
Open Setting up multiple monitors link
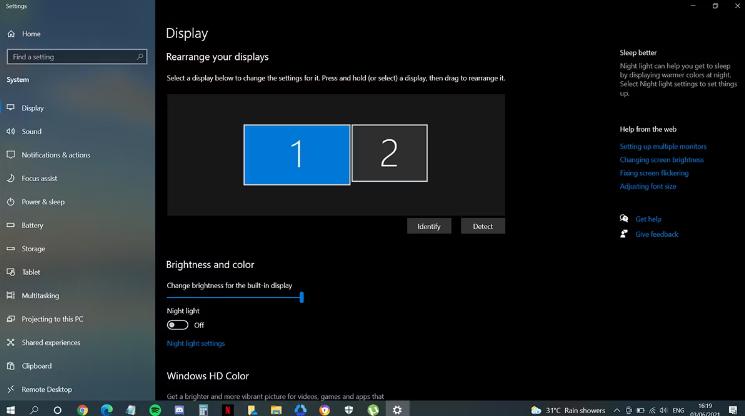(x=663, y=146)
